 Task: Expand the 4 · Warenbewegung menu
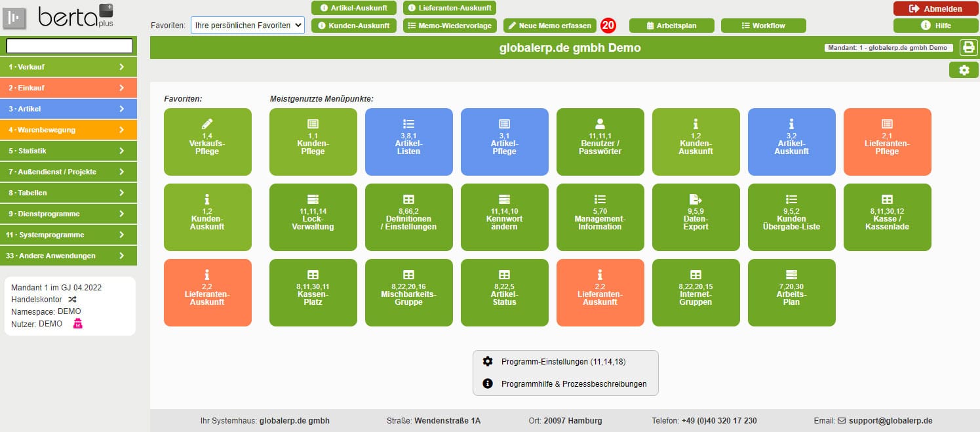(68, 130)
